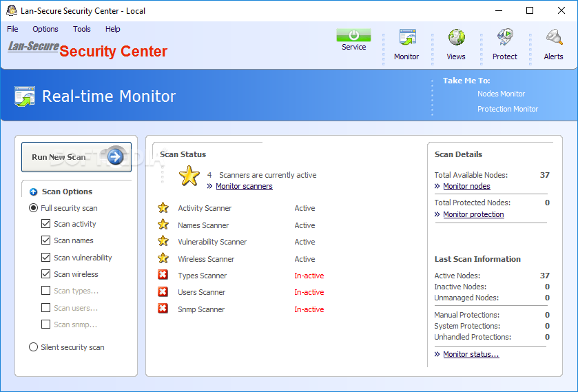Click In-active status of Snmp Scanner
578x392 pixels.
(x=309, y=309)
